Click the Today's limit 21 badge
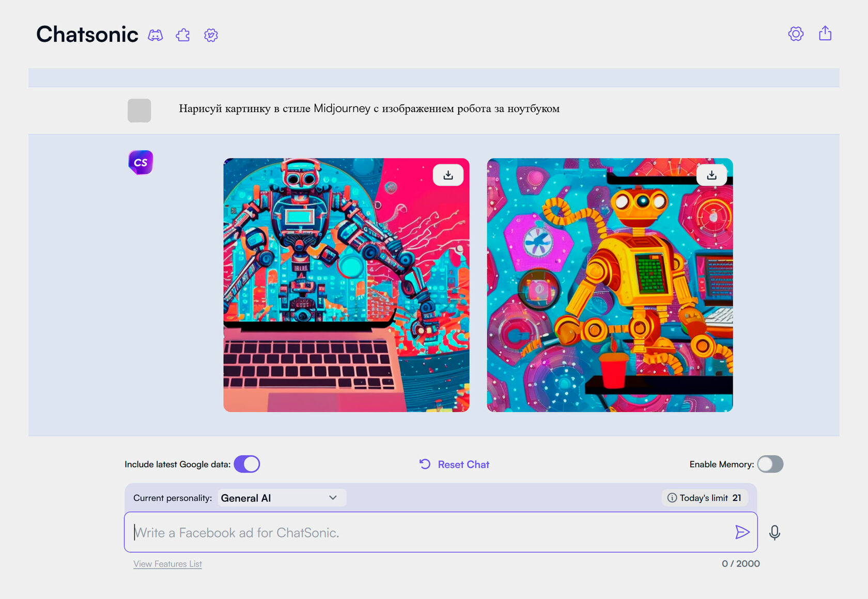This screenshot has width=868, height=599. pyautogui.click(x=705, y=498)
